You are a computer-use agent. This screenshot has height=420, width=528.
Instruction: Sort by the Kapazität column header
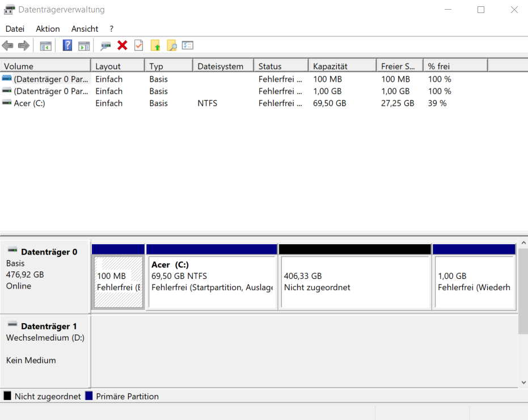pos(343,66)
